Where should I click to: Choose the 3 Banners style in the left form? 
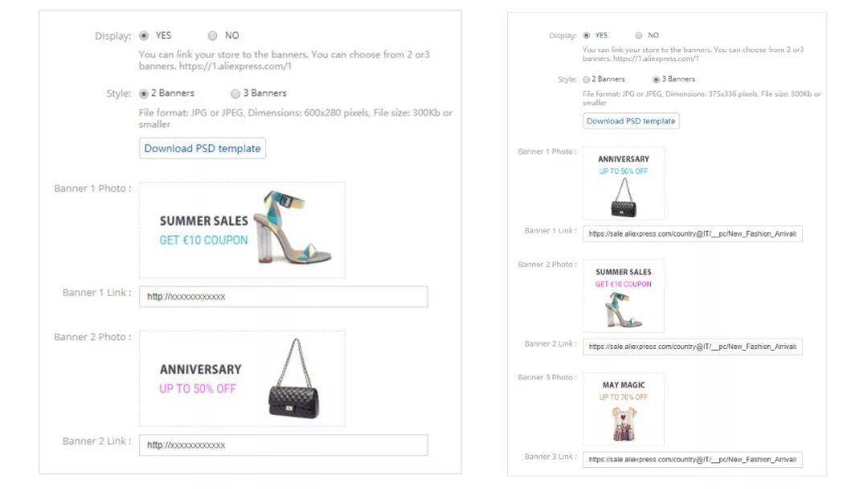tap(235, 93)
